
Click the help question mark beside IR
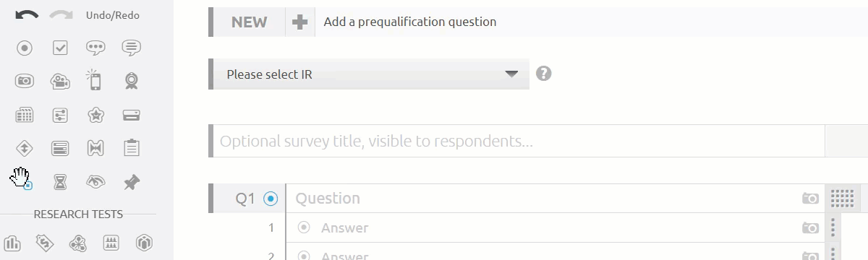click(544, 74)
